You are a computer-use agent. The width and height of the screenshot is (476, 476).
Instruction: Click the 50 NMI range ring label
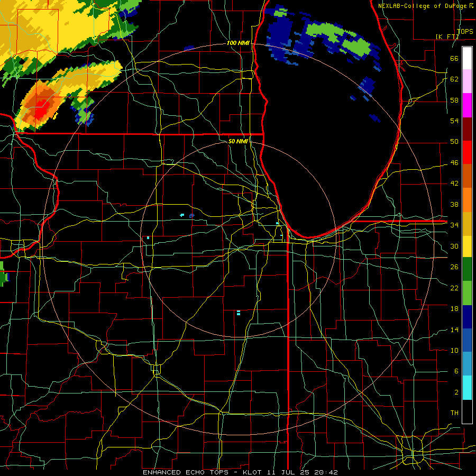pyautogui.click(x=238, y=141)
